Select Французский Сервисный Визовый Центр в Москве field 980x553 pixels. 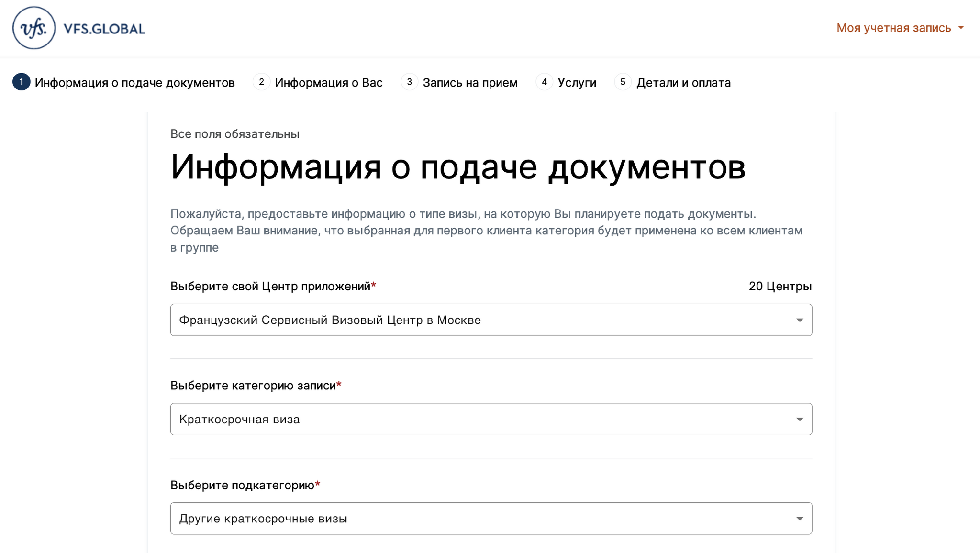point(479,320)
